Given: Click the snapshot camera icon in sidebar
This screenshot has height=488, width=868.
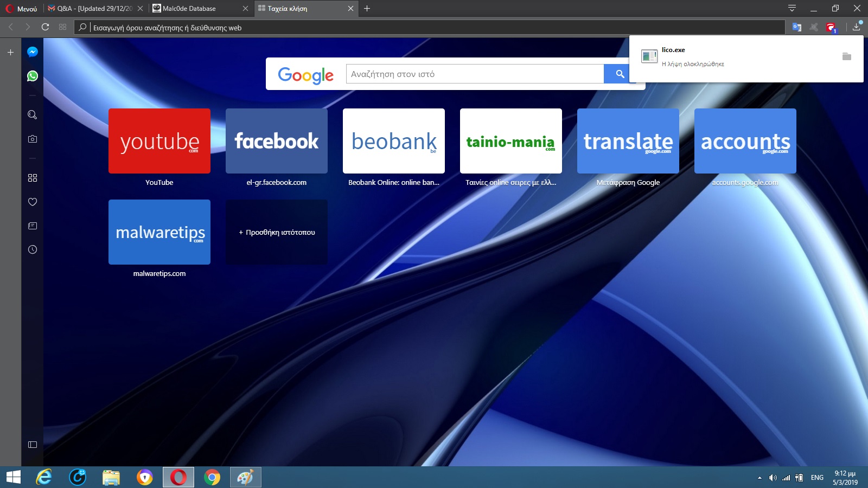Looking at the screenshot, I should coord(33,139).
